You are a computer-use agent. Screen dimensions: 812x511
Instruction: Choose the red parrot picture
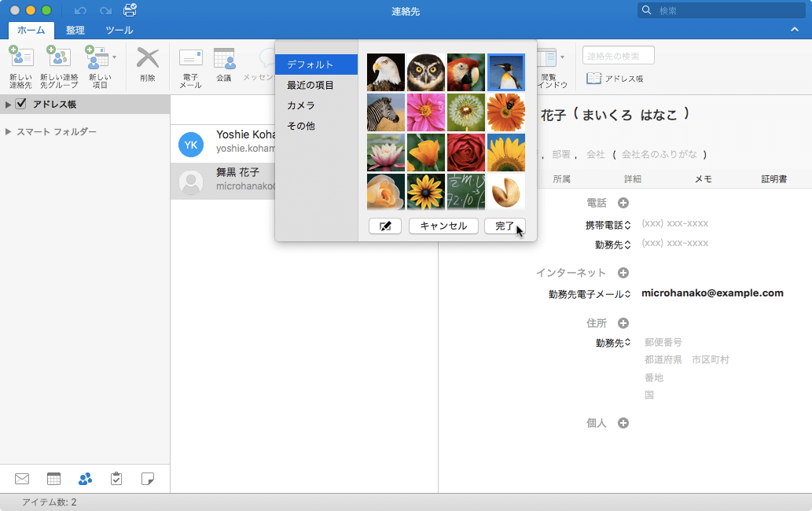[466, 72]
